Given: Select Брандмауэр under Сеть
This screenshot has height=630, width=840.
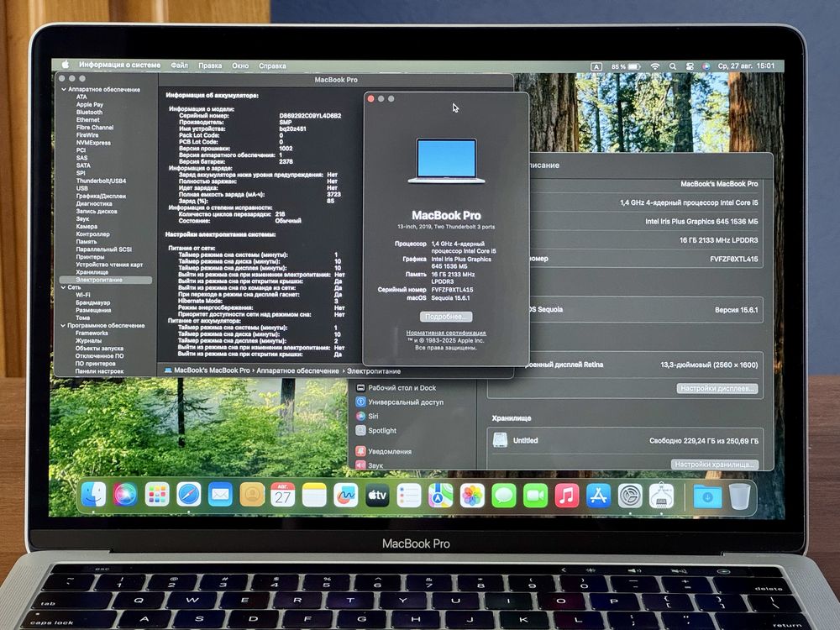Looking at the screenshot, I should coord(92,302).
